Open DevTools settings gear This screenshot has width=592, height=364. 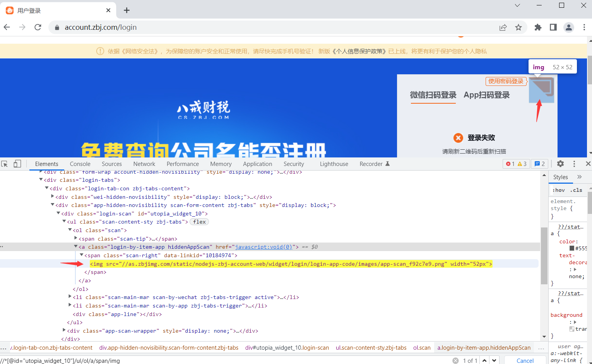point(560,164)
